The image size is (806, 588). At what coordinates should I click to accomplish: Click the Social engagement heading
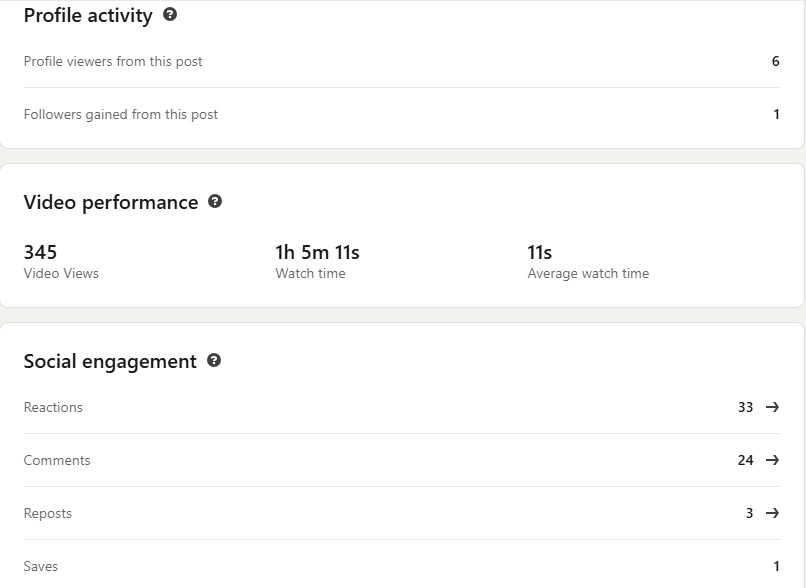[x=110, y=361]
